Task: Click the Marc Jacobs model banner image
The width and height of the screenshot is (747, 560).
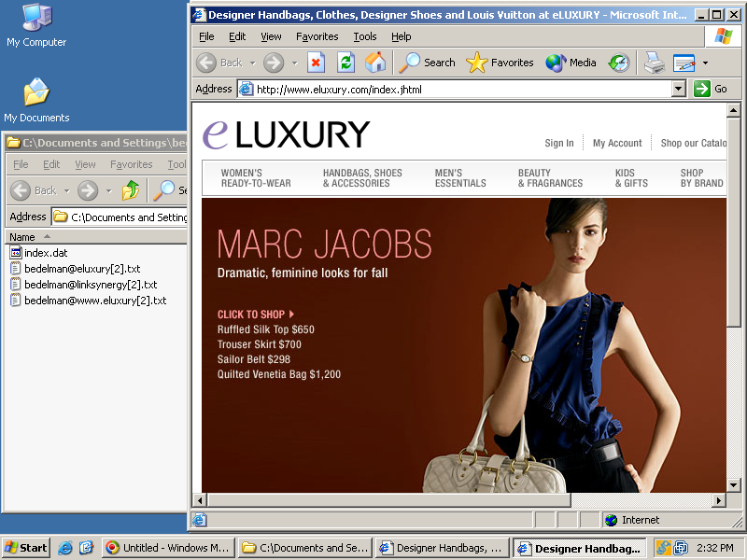Action: (464, 345)
